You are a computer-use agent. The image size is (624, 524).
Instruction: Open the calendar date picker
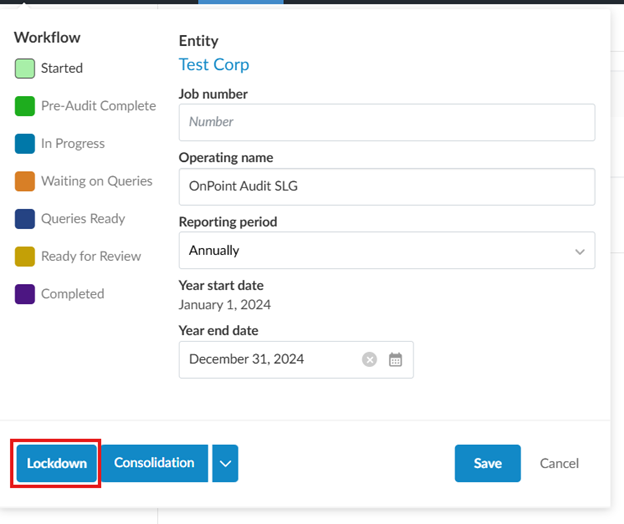[395, 360]
